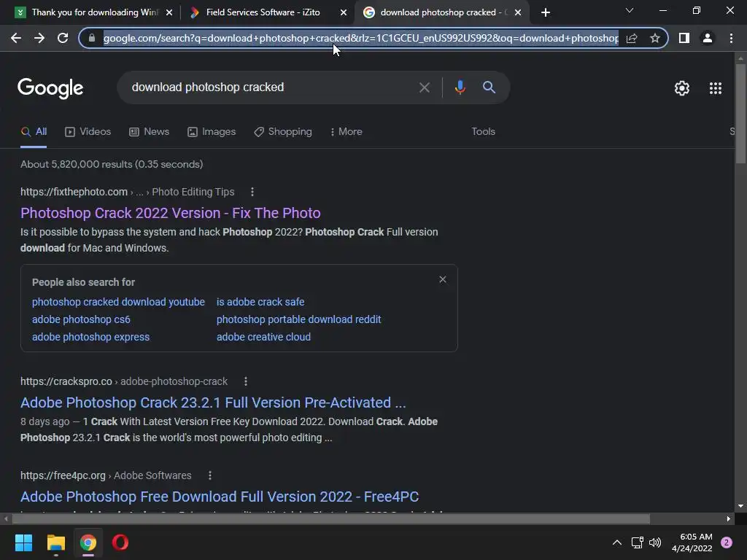Go forward in browser history
747x560 pixels.
[x=39, y=38]
